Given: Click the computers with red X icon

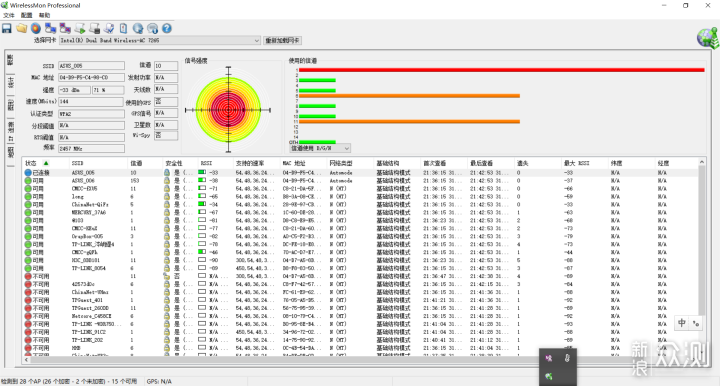Looking at the screenshot, I should click(x=65, y=28).
